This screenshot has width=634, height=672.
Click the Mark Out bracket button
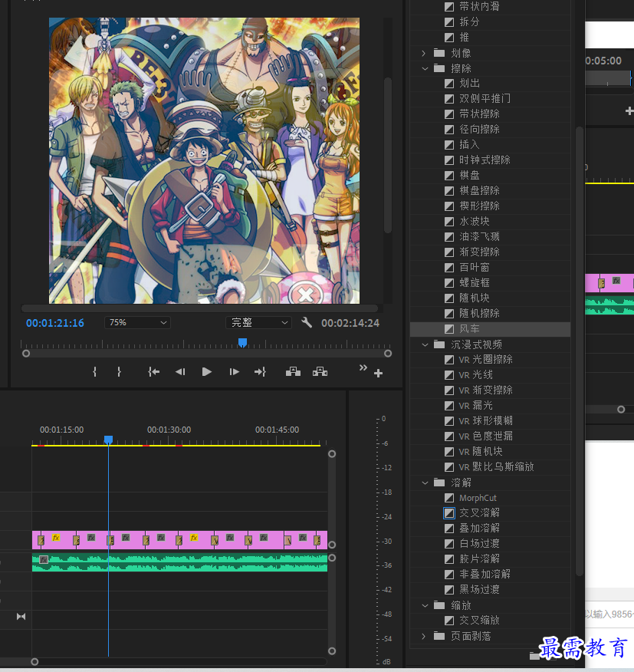(x=119, y=371)
